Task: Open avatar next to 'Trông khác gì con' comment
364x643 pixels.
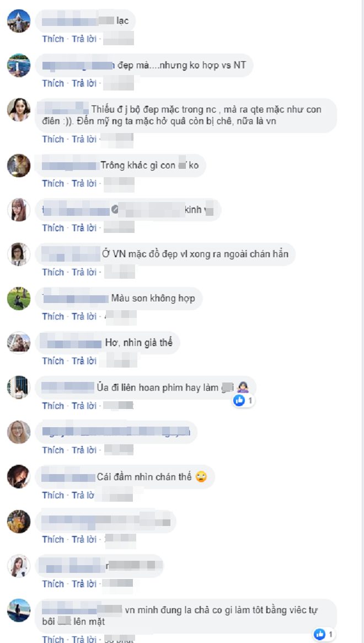Action: pos(19,166)
